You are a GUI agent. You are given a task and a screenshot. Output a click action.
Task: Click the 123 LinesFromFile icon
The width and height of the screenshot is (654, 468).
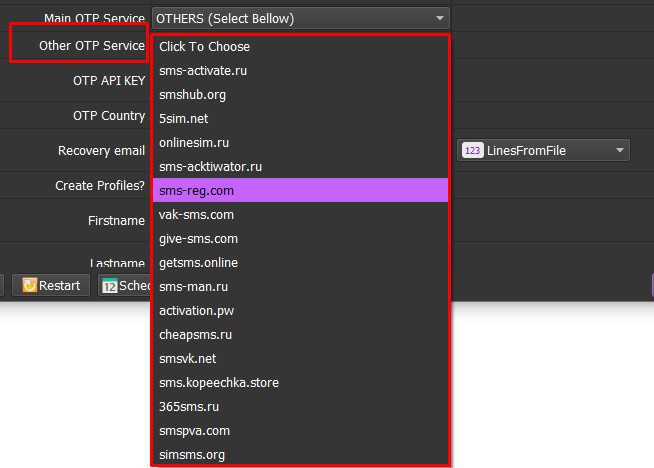[x=473, y=150]
